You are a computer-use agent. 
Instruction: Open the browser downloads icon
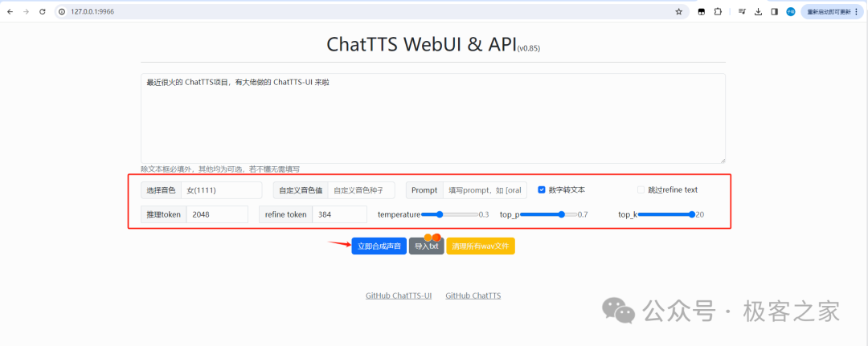(759, 11)
